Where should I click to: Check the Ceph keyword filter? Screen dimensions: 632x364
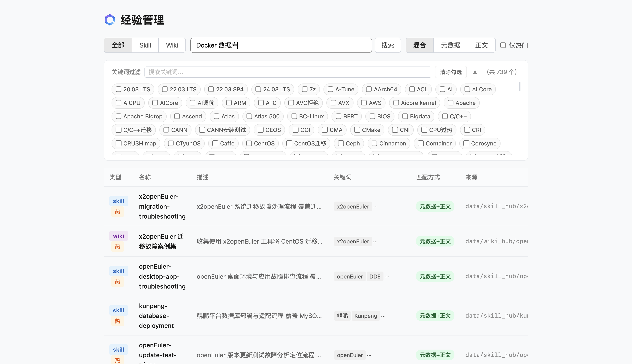[341, 143]
